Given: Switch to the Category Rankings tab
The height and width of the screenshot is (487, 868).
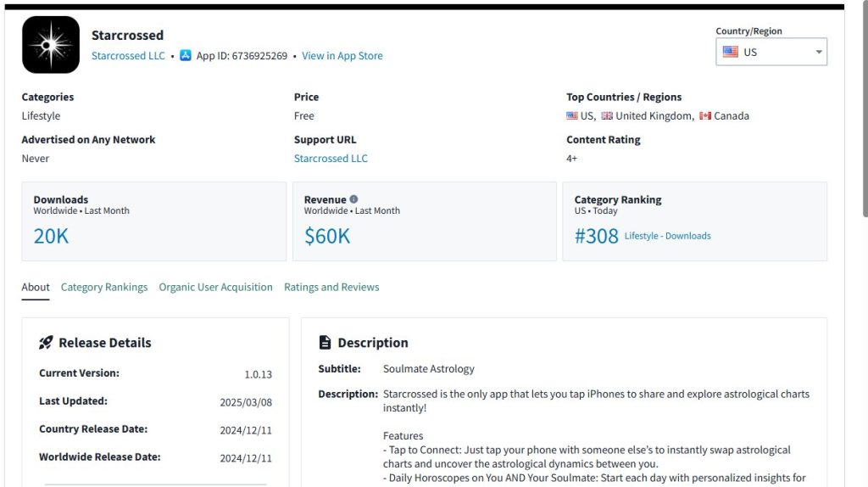Looking at the screenshot, I should [x=104, y=288].
